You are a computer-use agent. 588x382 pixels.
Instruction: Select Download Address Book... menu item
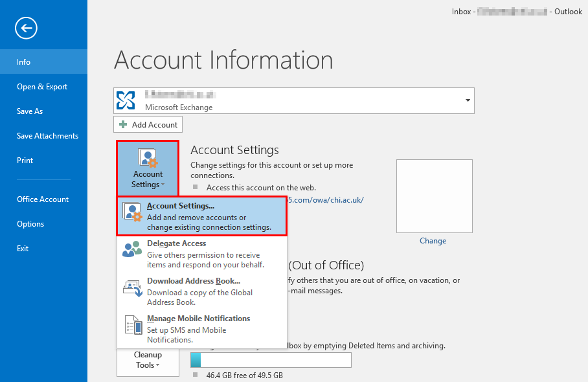coord(202,291)
